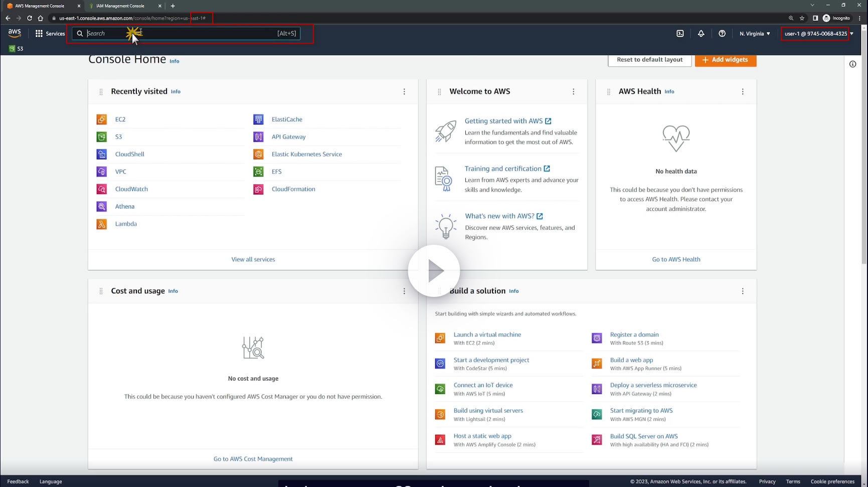Open the EFS service icon
The image size is (868, 487).
pos(258,172)
